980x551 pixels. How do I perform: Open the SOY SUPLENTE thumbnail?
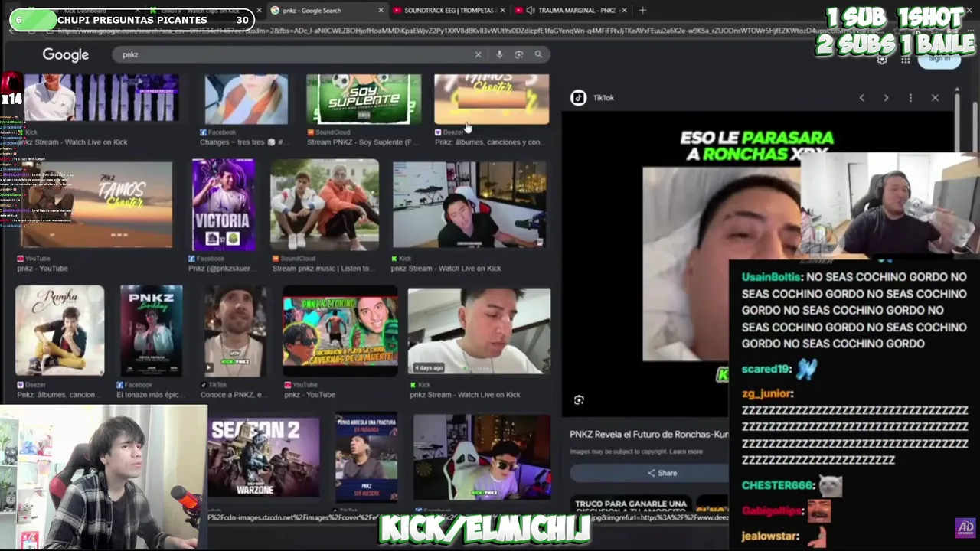[364, 99]
